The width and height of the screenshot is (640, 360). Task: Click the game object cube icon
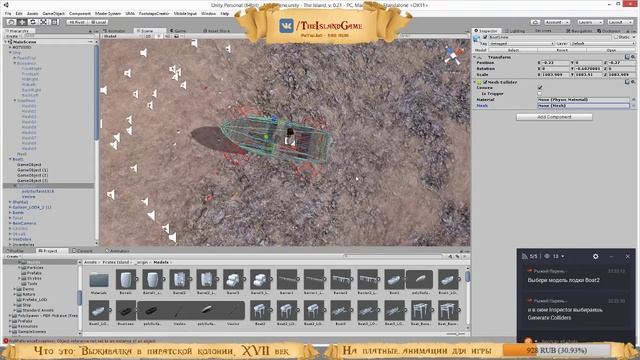[476, 38]
